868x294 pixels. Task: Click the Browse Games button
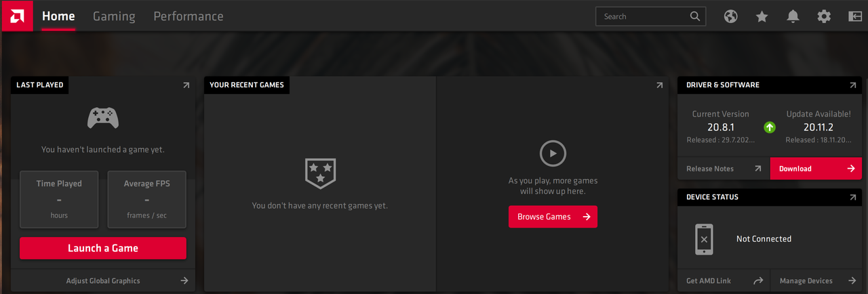click(x=553, y=217)
